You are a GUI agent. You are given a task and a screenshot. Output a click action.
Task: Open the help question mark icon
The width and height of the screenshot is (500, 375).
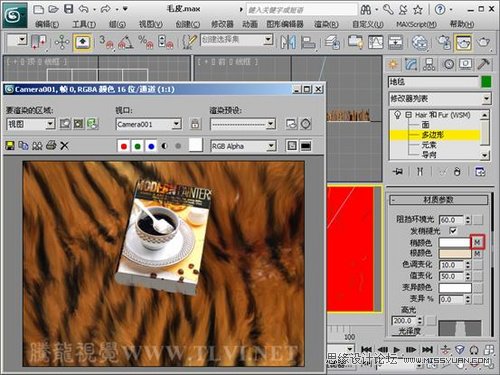click(440, 10)
